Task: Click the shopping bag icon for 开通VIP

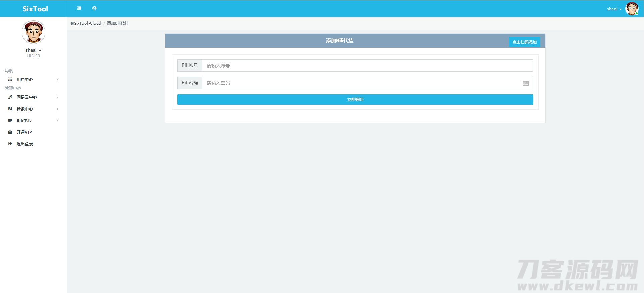Action: [10, 132]
